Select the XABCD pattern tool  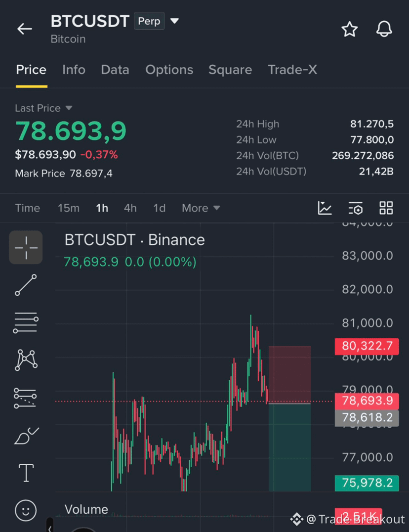point(26,359)
